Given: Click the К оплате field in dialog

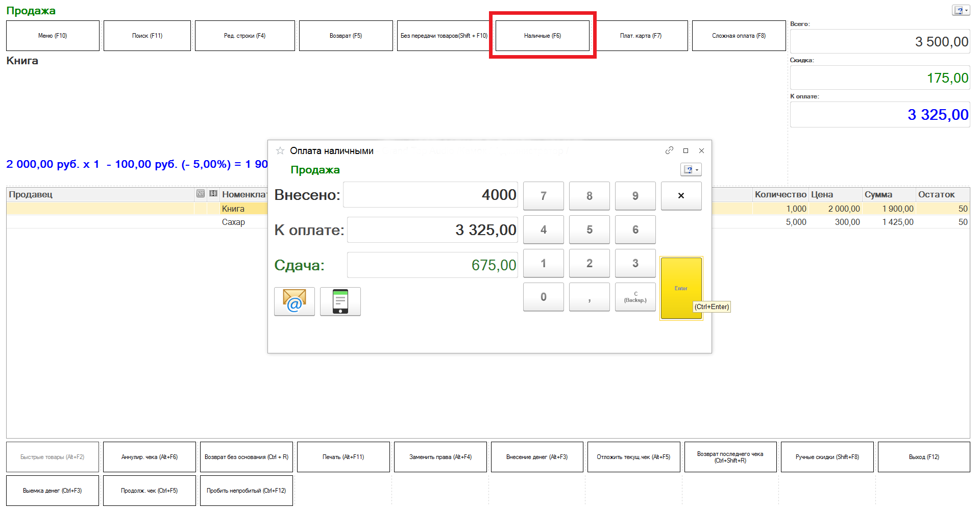Looking at the screenshot, I should [x=432, y=230].
